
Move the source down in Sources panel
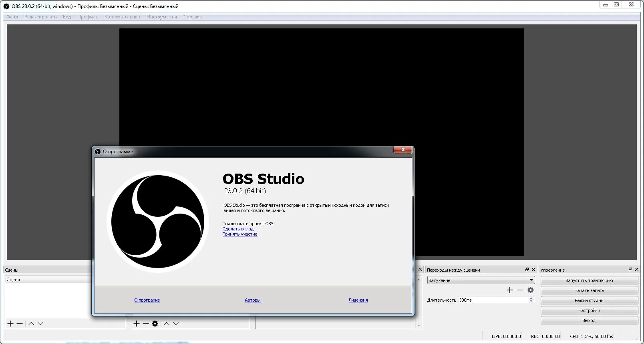coord(176,324)
